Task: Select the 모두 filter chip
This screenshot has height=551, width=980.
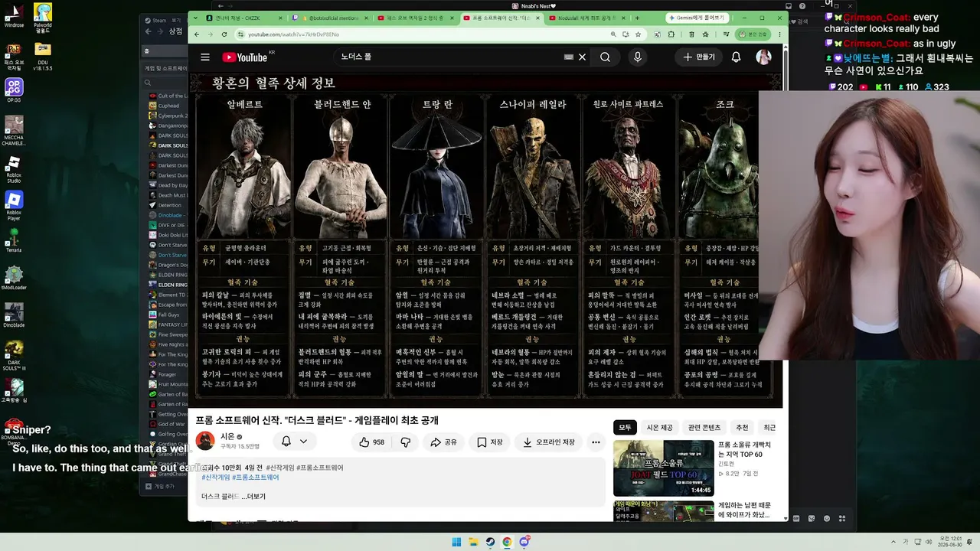Action: (626, 428)
